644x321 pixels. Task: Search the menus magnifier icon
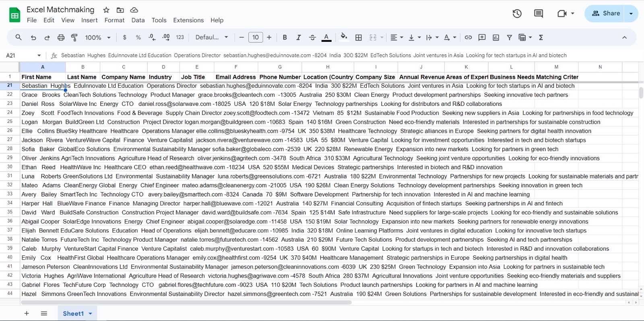click(19, 37)
